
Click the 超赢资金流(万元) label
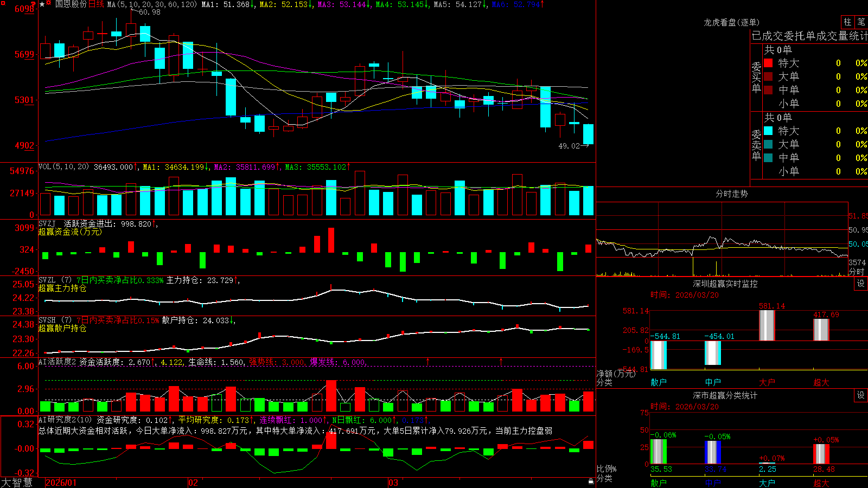click(70, 232)
